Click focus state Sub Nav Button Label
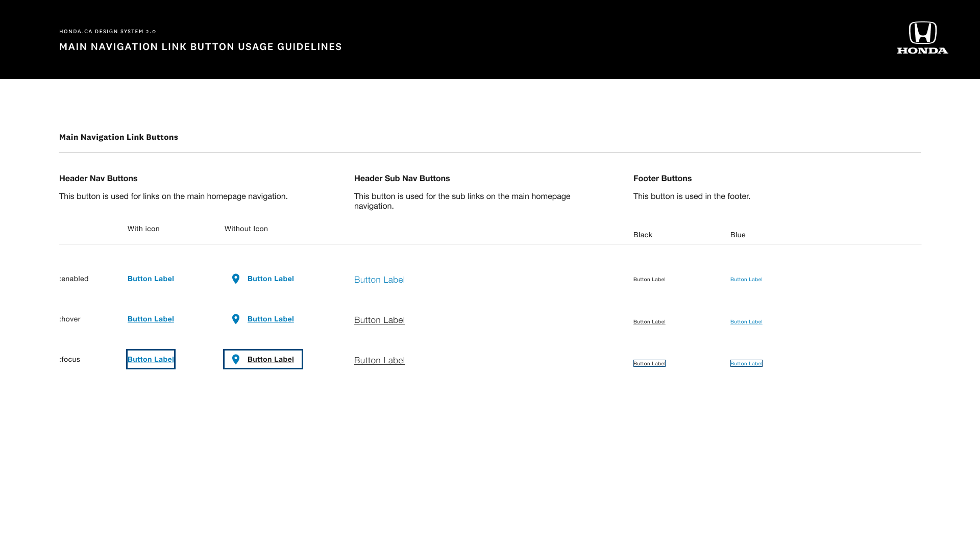This screenshot has height=551, width=980. pyautogui.click(x=379, y=360)
